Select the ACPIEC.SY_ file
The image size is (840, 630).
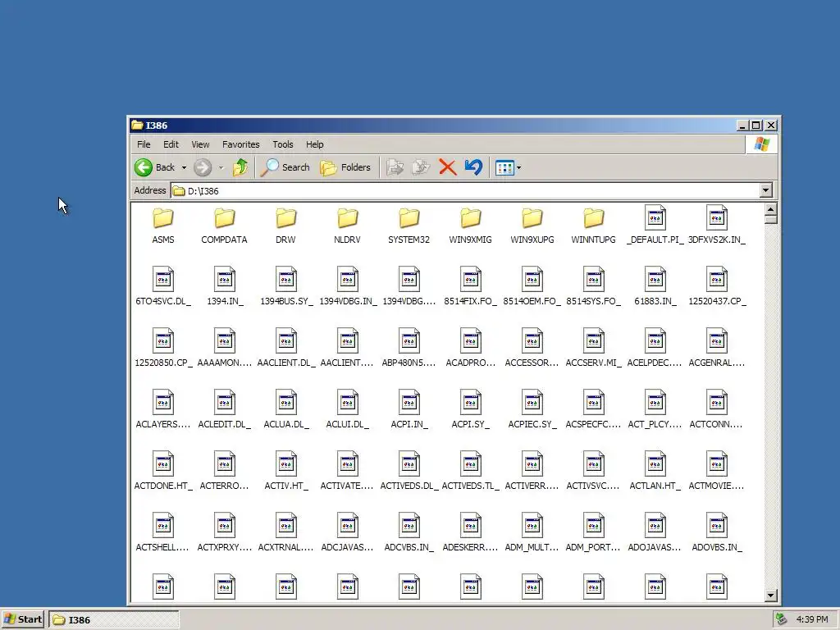532,410
